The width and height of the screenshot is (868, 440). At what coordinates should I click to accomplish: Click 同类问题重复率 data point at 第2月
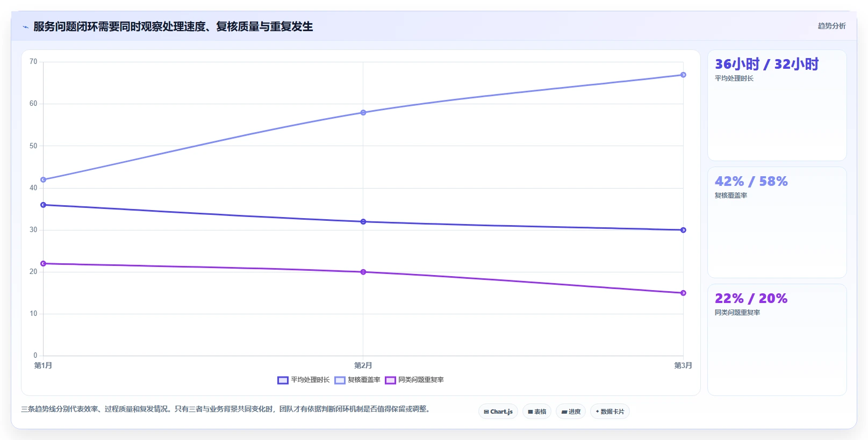363,272
